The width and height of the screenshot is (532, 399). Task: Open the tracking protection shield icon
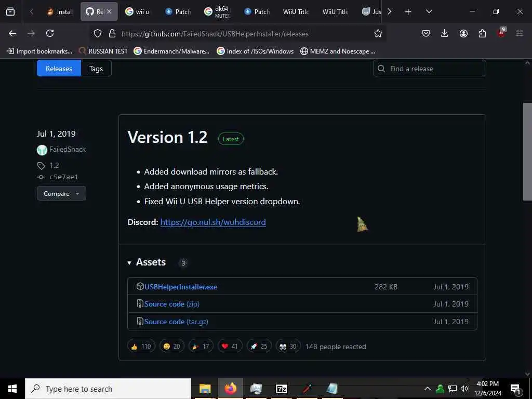pos(98,33)
